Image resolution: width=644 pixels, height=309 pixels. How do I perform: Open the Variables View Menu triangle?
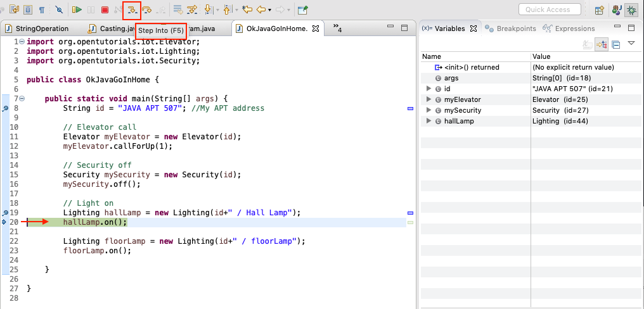pyautogui.click(x=632, y=44)
